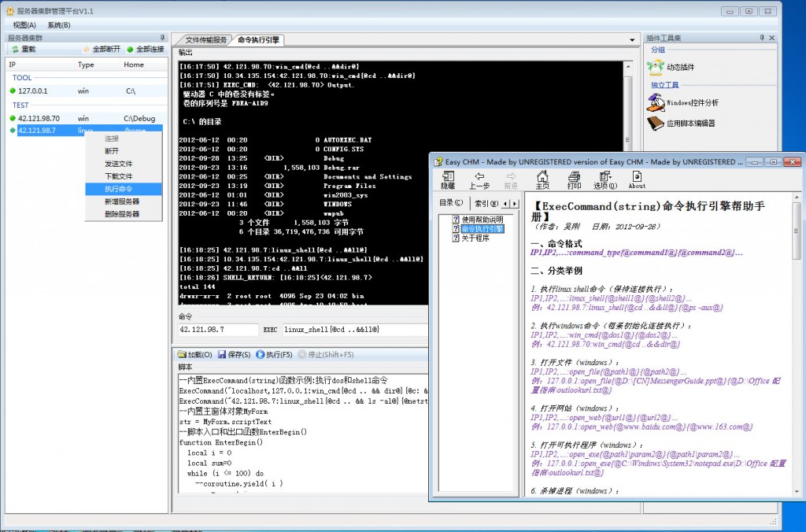Open the tab list dropdown arrow above output
Viewport: 806px width, 532px height.
coord(632,40)
